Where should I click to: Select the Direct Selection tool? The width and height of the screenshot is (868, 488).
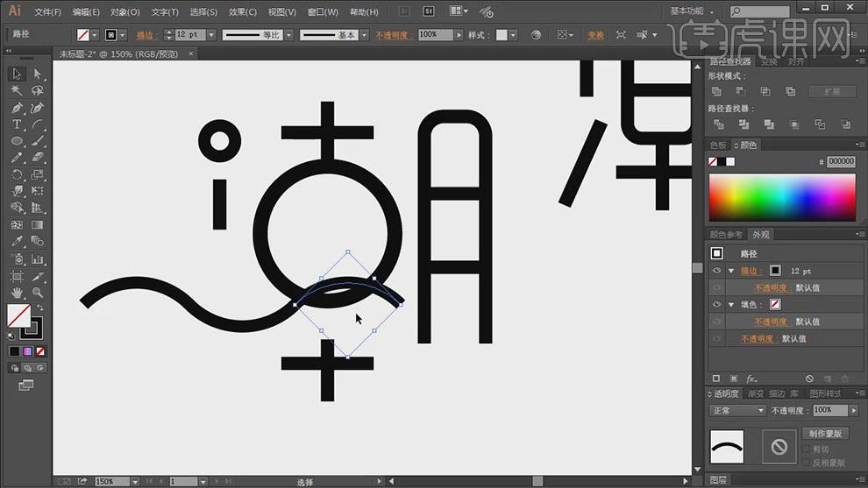click(x=37, y=74)
